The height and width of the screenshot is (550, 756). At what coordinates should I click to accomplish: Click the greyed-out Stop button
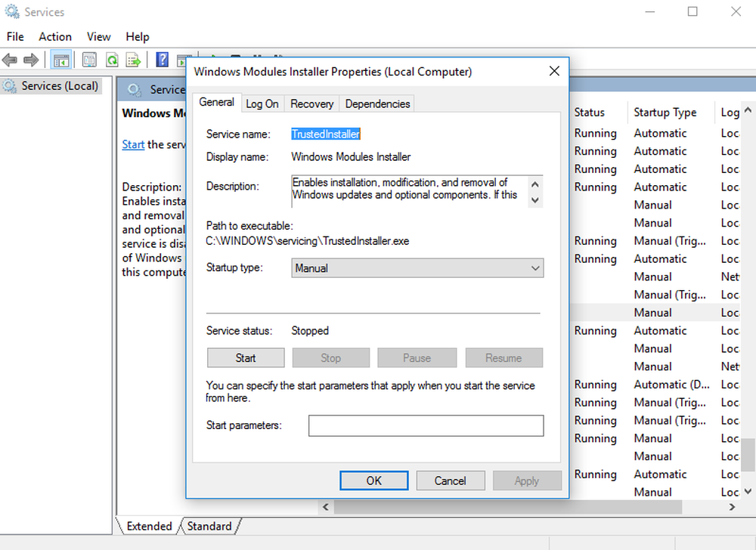(x=331, y=358)
